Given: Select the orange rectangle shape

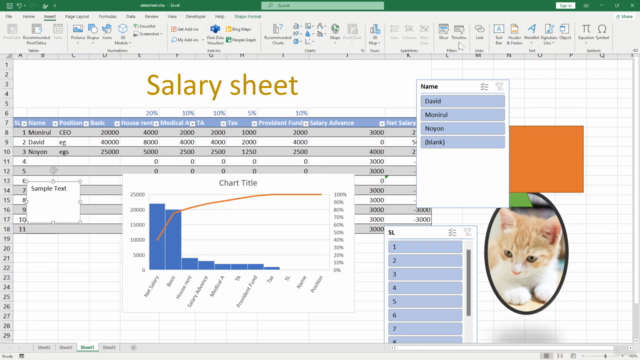Looking at the screenshot, I should (x=546, y=159).
